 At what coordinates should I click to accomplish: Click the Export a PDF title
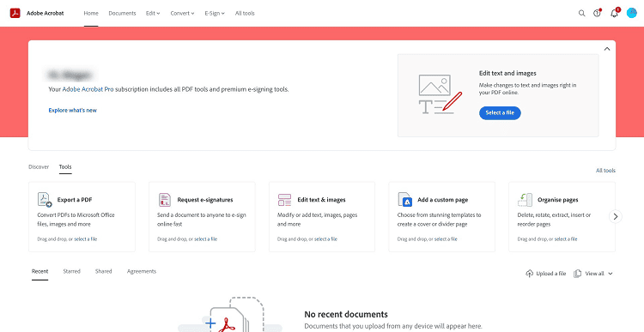click(75, 200)
